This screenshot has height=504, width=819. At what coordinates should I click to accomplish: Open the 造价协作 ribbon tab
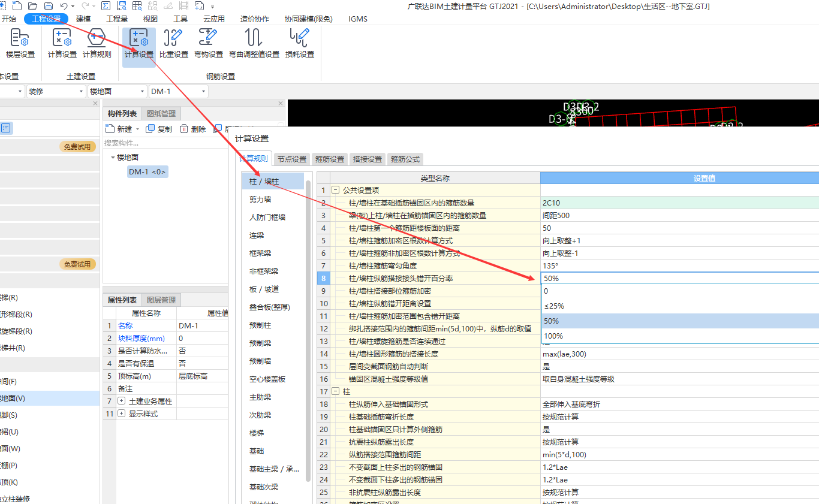[x=255, y=19]
